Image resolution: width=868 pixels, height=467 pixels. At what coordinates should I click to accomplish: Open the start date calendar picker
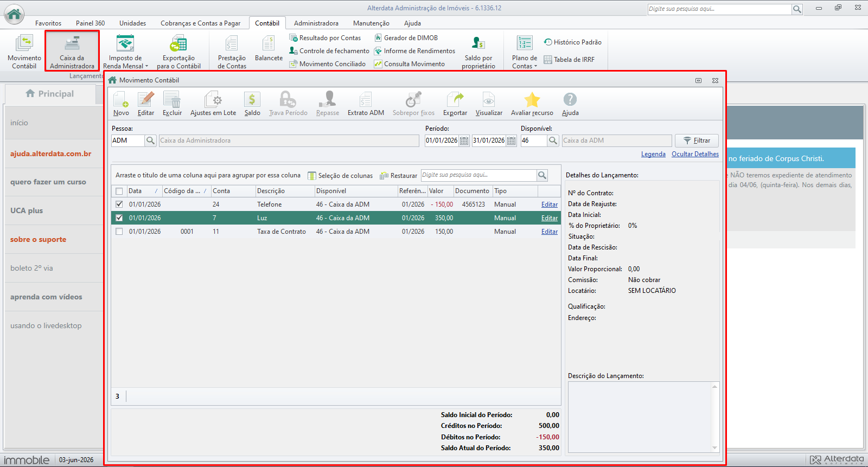coord(464,140)
